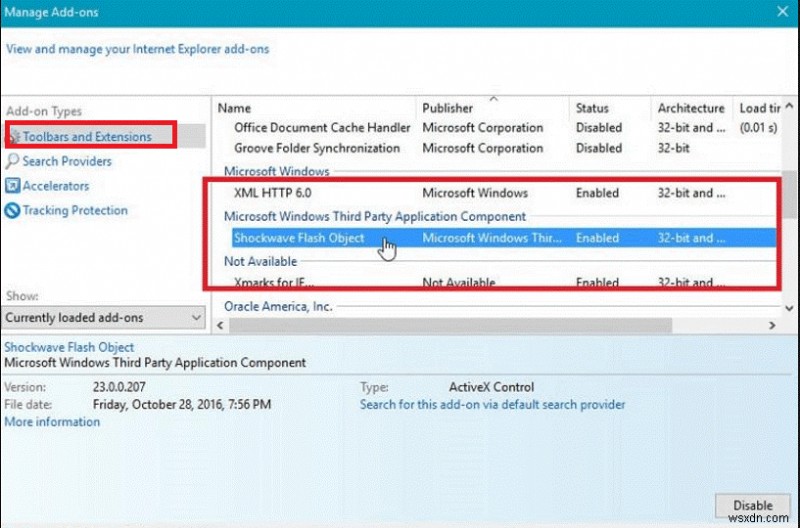Sort list by Status column header
This screenshot has width=800, height=528.
[x=592, y=108]
